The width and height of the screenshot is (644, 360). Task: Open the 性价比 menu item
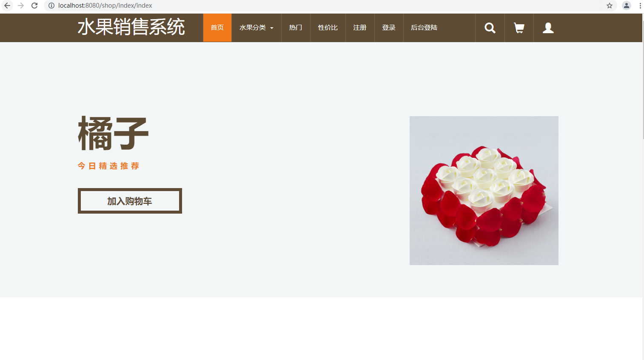[328, 28]
